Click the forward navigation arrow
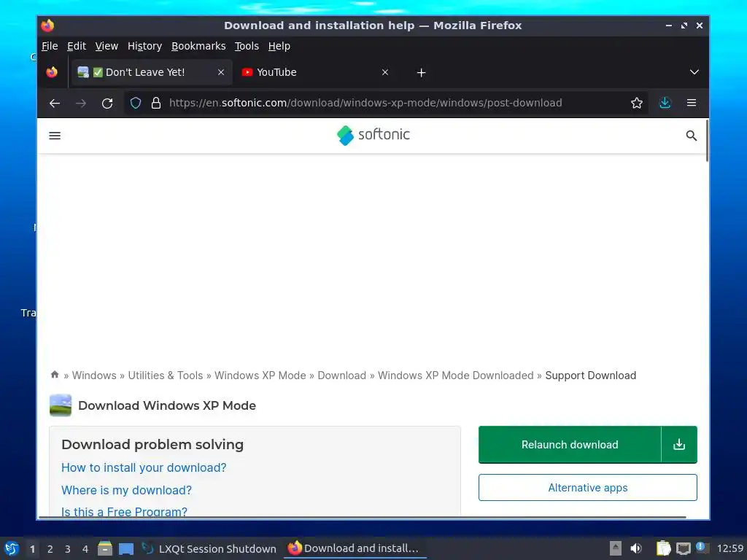This screenshot has width=747, height=560. click(x=81, y=103)
